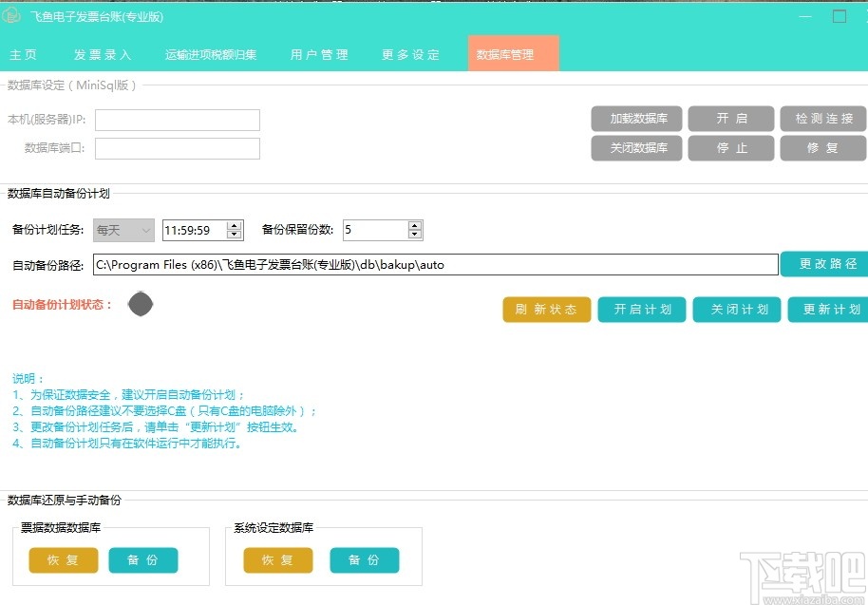
Task: Maximize the application window
Action: coord(840,16)
